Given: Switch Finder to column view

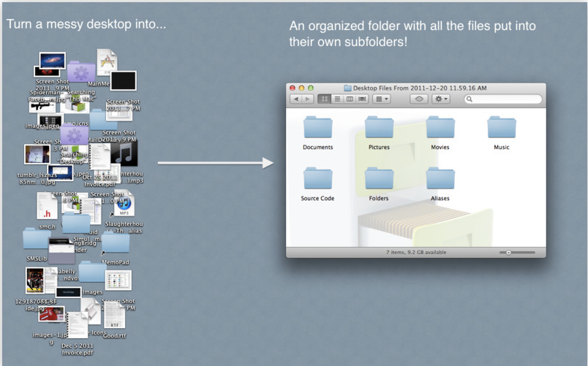Looking at the screenshot, I should (x=350, y=99).
